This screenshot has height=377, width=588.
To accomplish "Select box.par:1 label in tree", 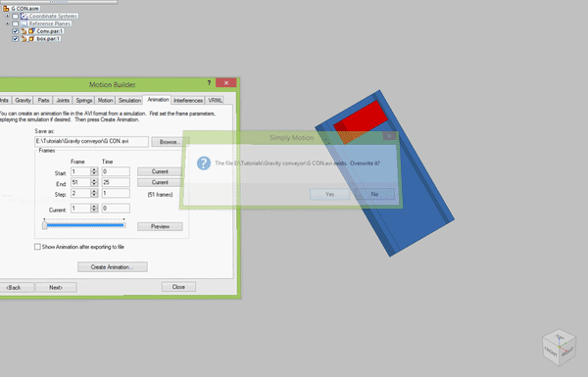I will coord(48,38).
